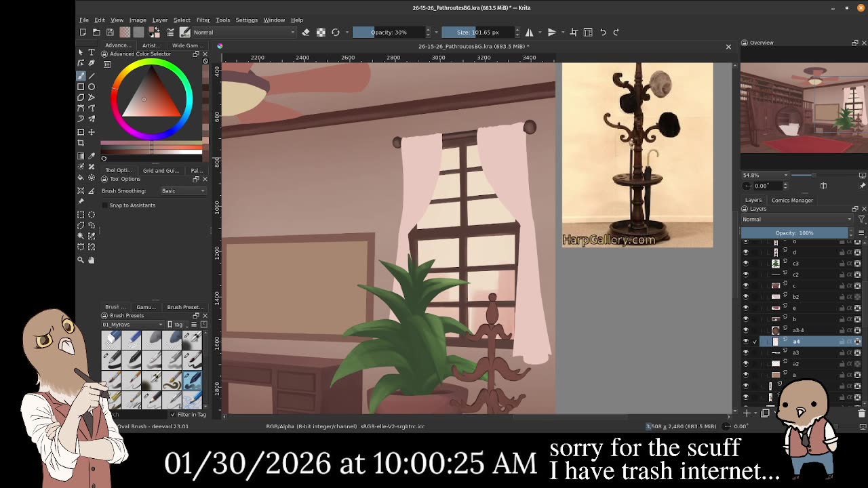Select the Calligraphy tool

pyautogui.click(x=92, y=64)
